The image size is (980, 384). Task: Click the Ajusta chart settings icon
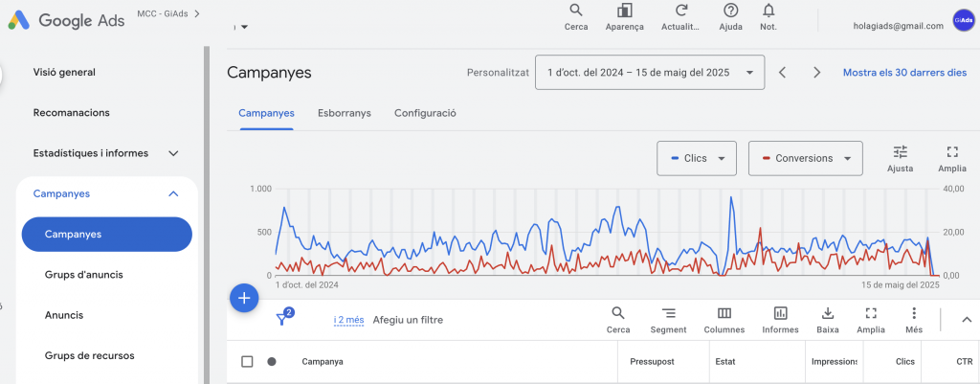pyautogui.click(x=900, y=152)
